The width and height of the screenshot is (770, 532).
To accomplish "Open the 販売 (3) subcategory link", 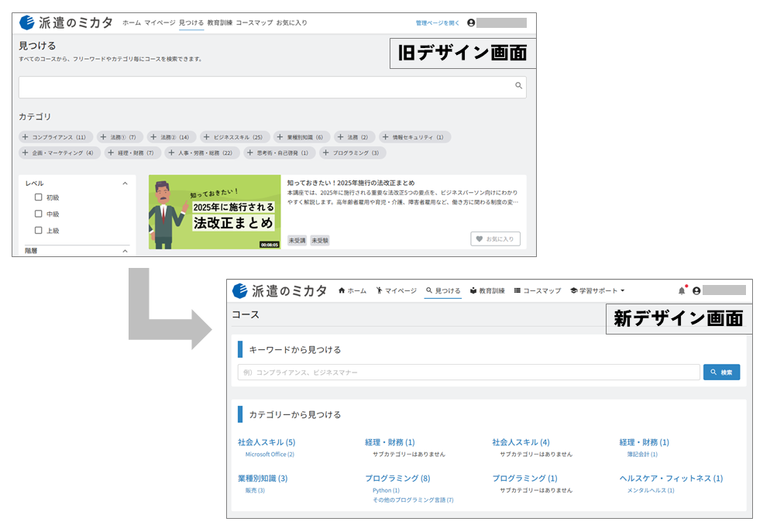I will point(255,490).
